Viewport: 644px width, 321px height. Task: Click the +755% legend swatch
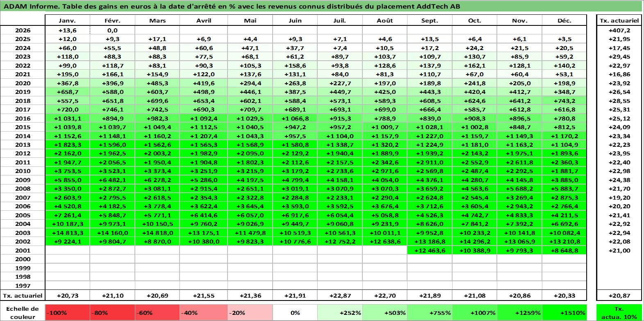click(430, 312)
